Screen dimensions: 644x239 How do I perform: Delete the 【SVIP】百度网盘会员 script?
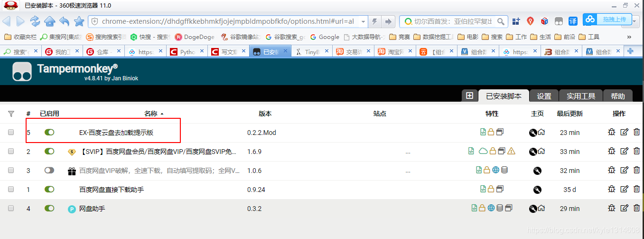tap(636, 151)
